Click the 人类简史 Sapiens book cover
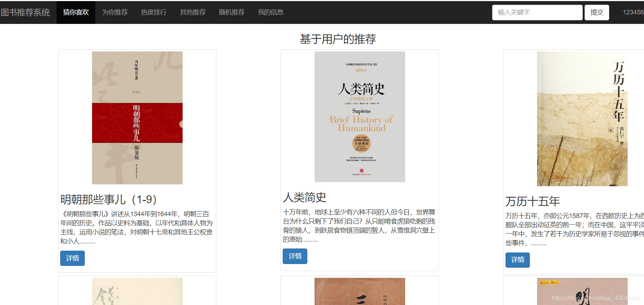644x305 pixels. (x=360, y=117)
